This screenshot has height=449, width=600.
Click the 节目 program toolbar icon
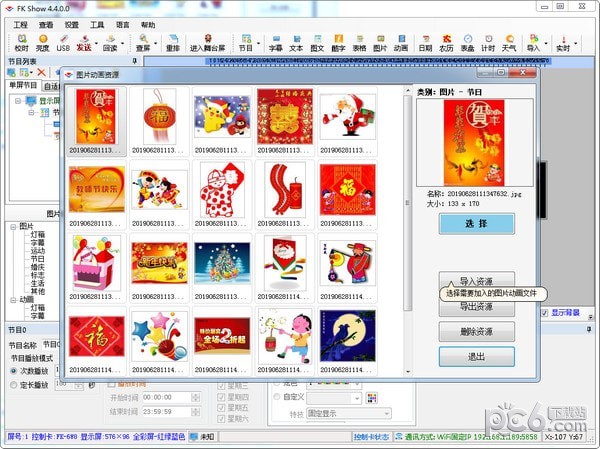(x=246, y=43)
